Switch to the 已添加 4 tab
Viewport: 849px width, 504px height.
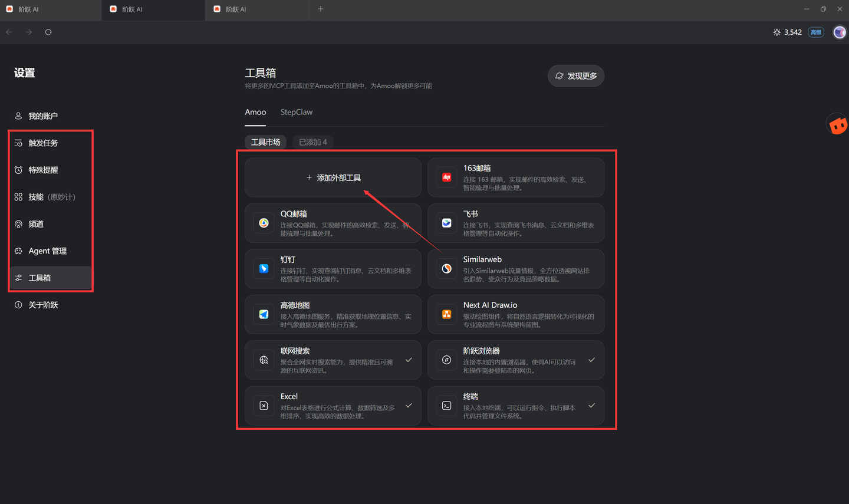coord(312,142)
